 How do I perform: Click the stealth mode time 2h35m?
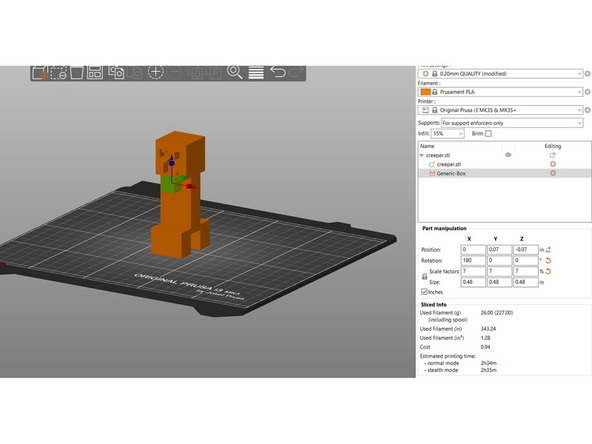(x=489, y=370)
